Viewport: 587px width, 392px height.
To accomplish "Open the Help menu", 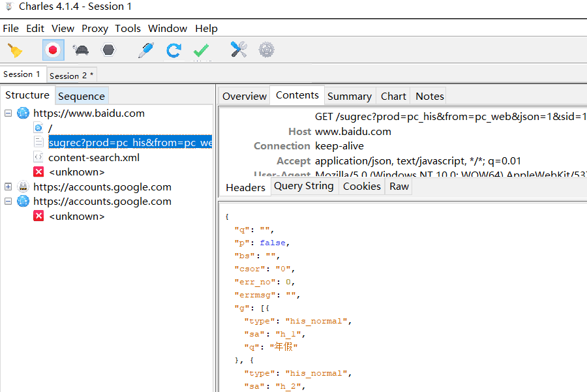I will click(206, 29).
